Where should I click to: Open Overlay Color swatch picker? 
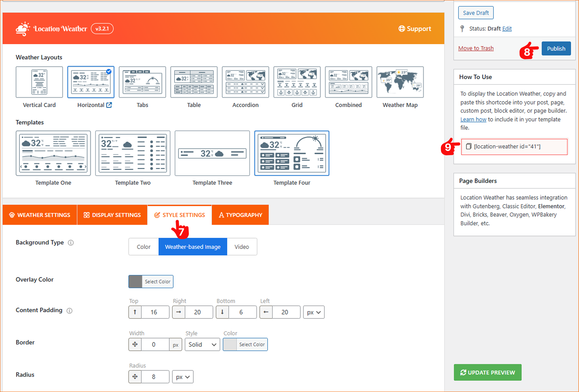click(135, 281)
